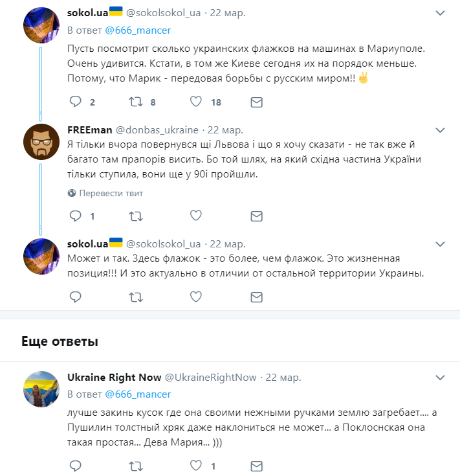Image resolution: width=460 pixels, height=476 pixels.
Task: Open @666_mancer link in Ukraine Right Now reply
Action: [138, 394]
